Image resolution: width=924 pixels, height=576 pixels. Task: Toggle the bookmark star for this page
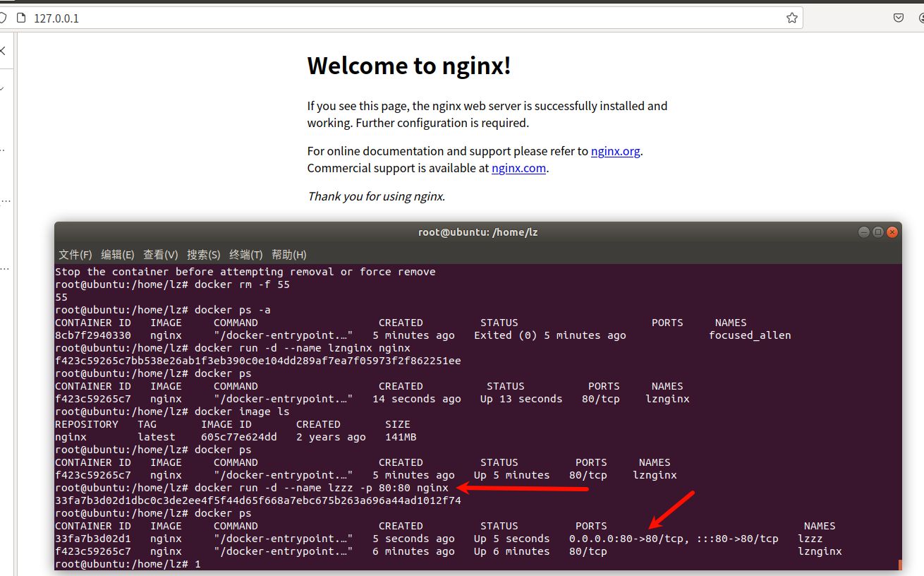pyautogui.click(x=791, y=18)
